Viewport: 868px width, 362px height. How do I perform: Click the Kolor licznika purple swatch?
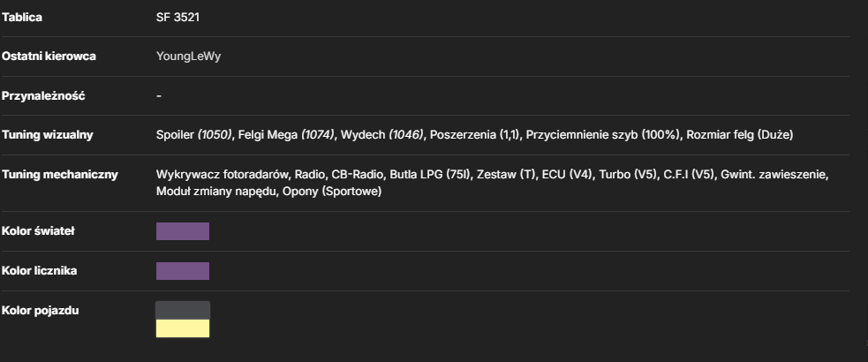(183, 271)
